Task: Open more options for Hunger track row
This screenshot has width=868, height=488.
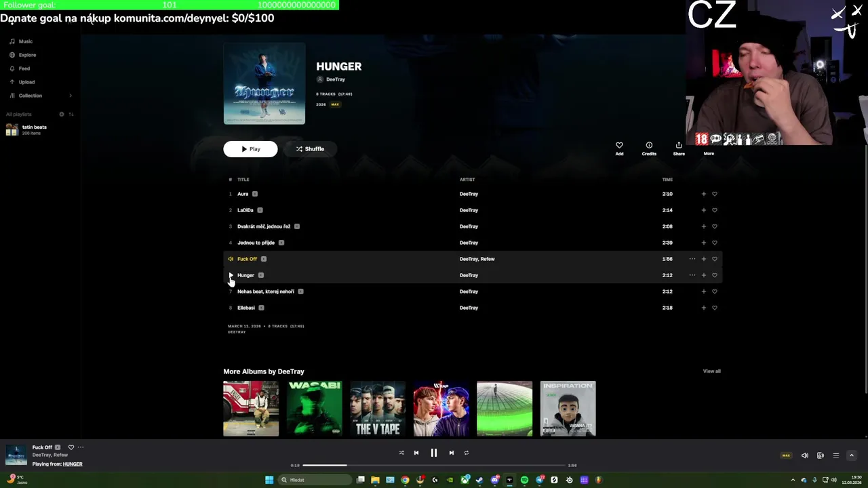Action: click(x=692, y=275)
